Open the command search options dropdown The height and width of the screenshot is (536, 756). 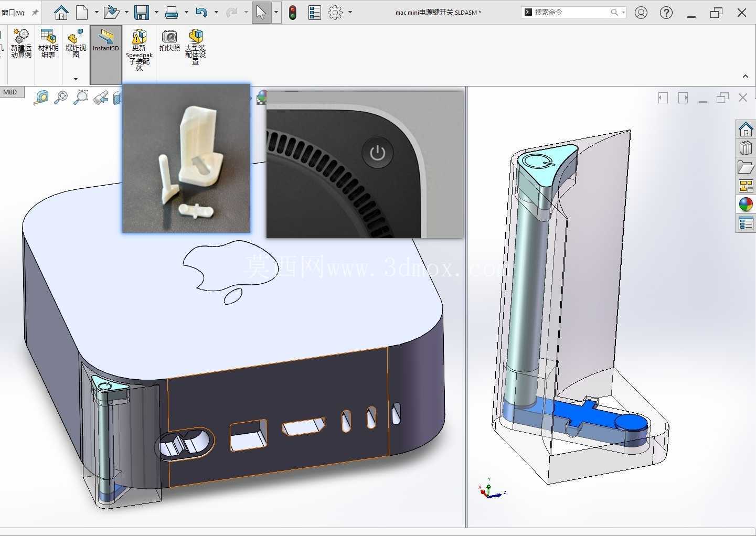[623, 12]
